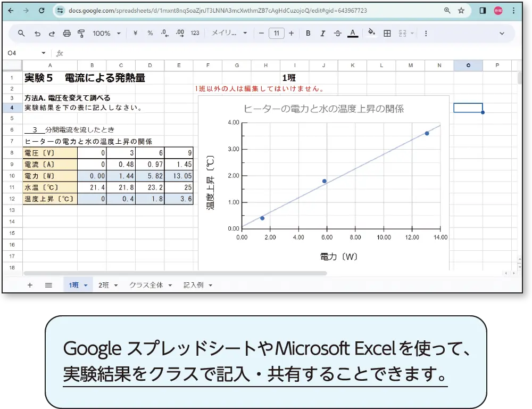Toggle italic formatting

click(322, 34)
